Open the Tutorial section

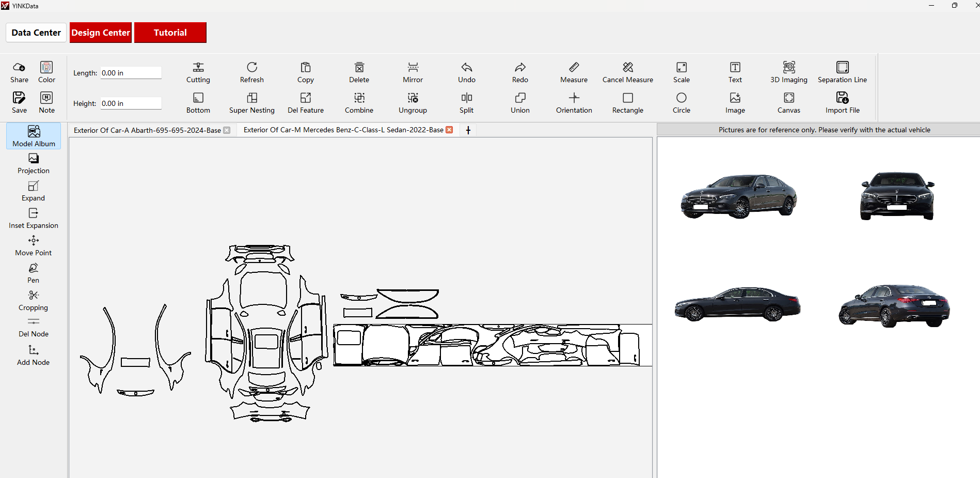[170, 33]
